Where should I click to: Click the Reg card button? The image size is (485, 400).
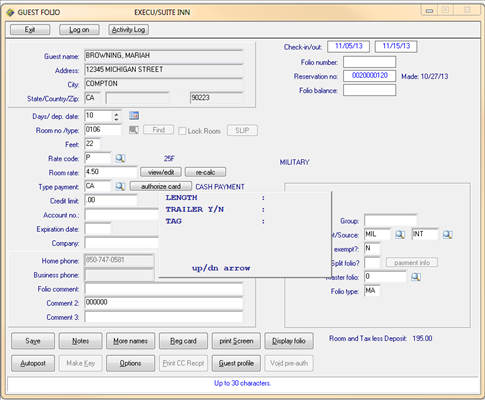[183, 341]
